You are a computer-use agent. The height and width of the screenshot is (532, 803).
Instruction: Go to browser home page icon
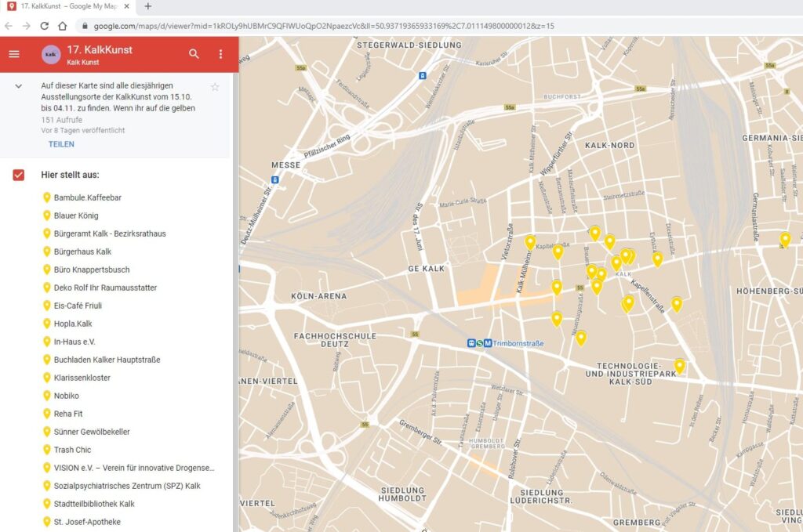[x=63, y=26]
